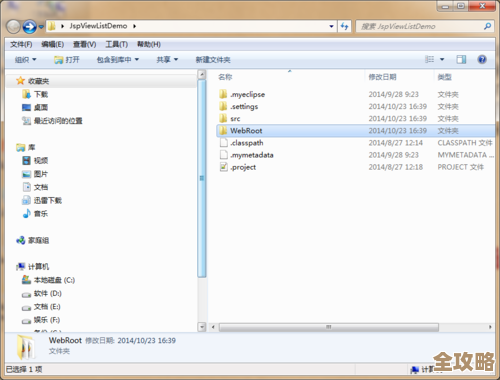Sort by the 名称 column header
This screenshot has width=500, height=380.
225,77
